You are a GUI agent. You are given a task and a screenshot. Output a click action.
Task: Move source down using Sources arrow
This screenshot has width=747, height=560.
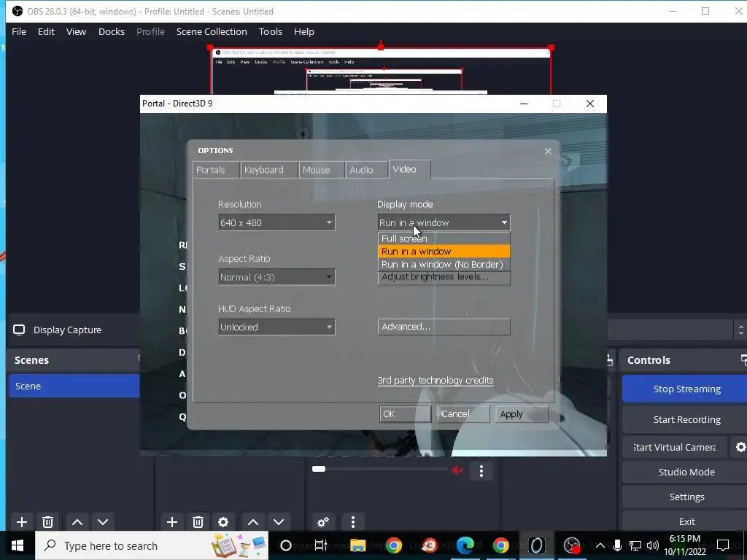pos(279,522)
